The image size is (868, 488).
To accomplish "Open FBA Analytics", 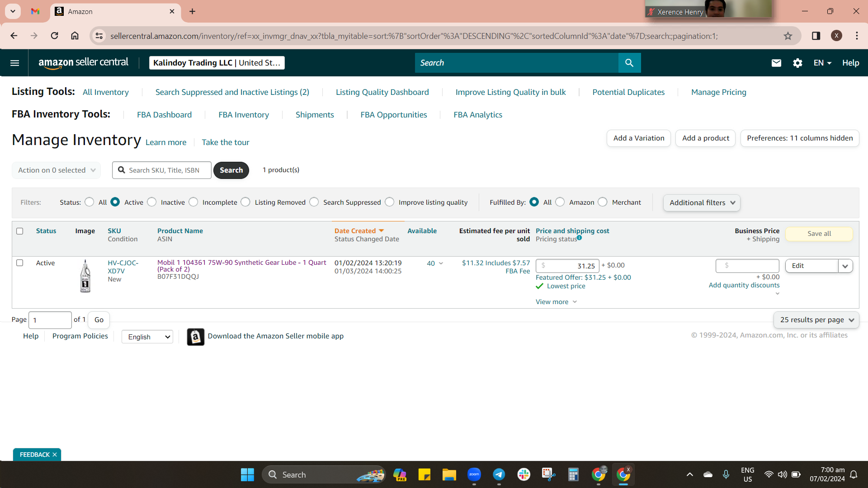I will pos(478,115).
